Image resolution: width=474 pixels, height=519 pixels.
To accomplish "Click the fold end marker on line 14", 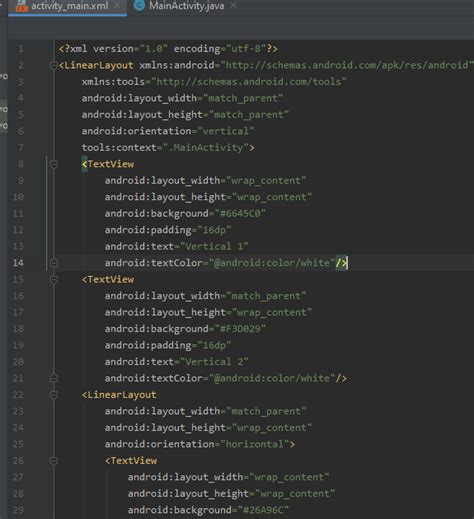I will pos(54,263).
